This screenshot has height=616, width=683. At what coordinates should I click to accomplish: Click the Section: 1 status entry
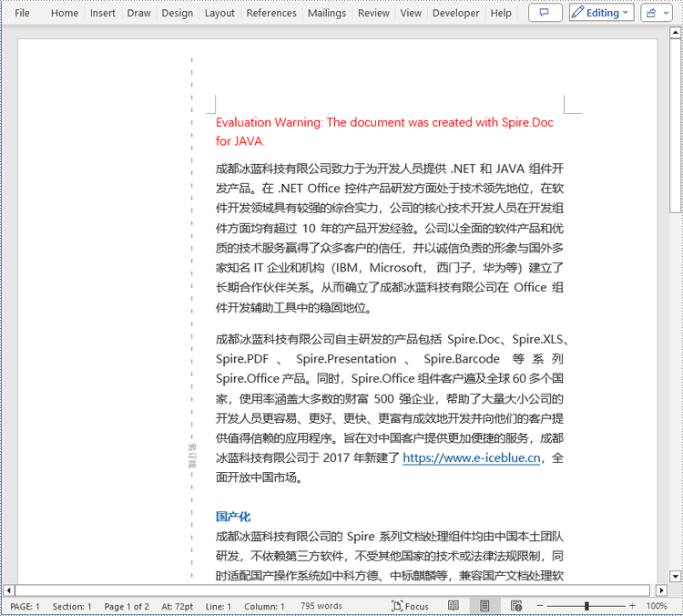[72, 606]
